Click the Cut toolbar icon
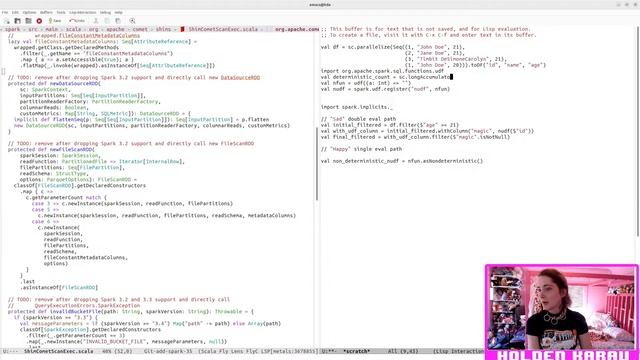640x360 pixels. click(96, 21)
